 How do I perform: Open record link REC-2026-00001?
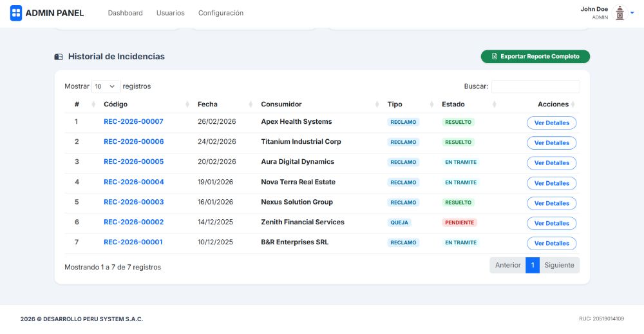tap(133, 242)
